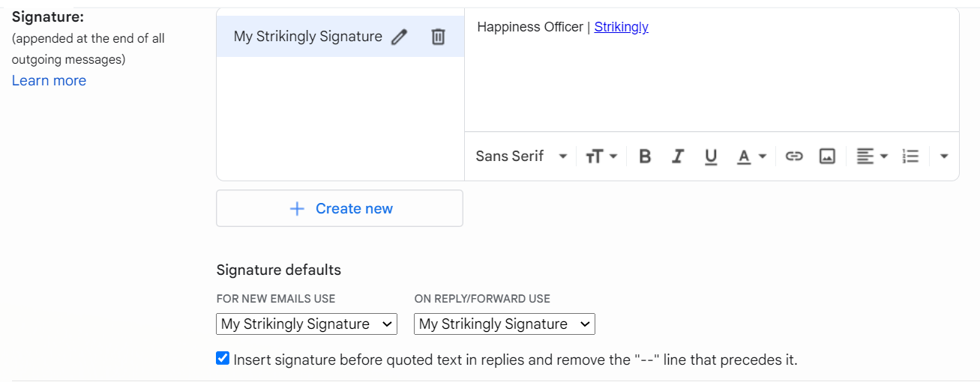
Task: Add a numbered list to signature
Action: point(910,157)
